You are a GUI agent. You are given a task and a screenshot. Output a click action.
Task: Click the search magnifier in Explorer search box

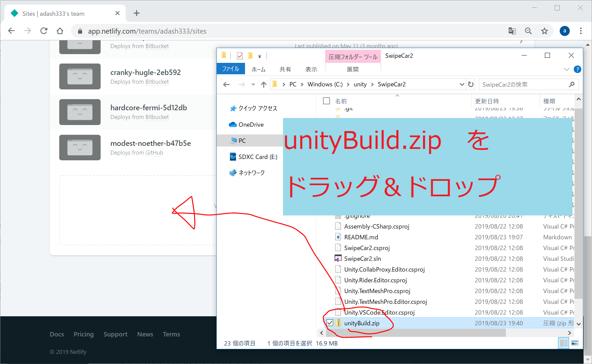coord(571,84)
